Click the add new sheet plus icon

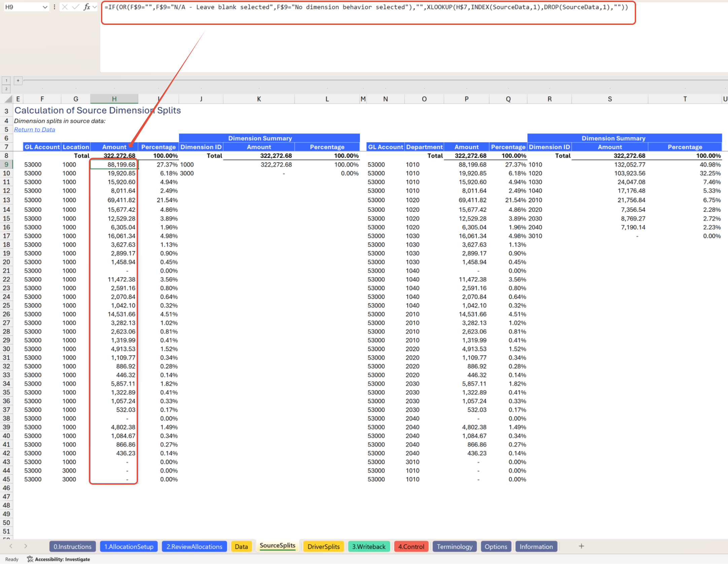click(581, 546)
